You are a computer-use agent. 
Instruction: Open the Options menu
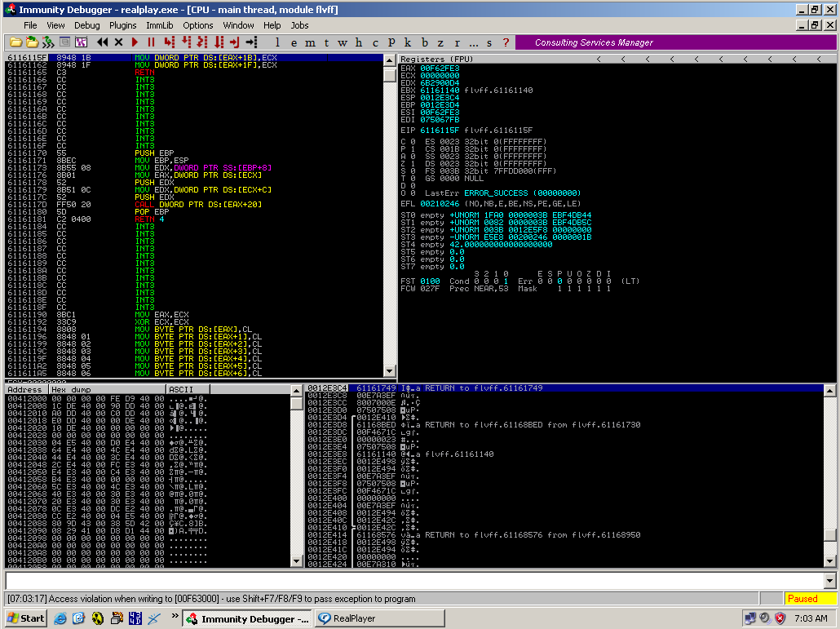[197, 25]
